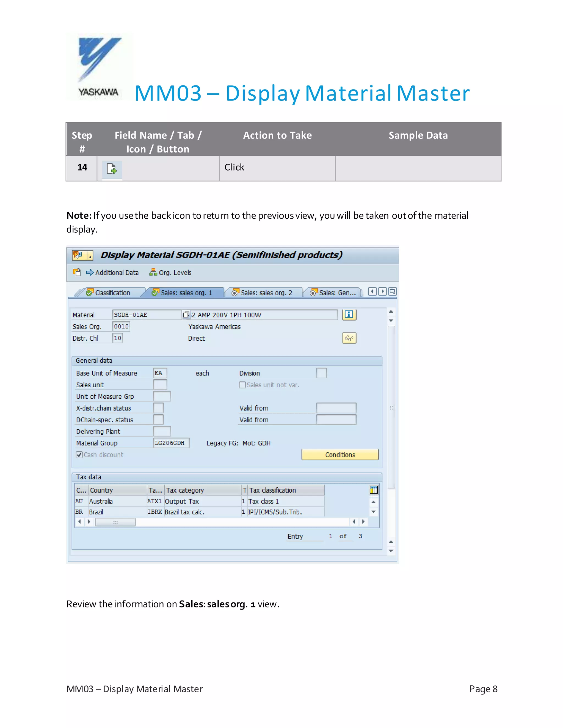563x728 pixels.
Task: Click the next-screen page icon in step 14
Action: 112,169
